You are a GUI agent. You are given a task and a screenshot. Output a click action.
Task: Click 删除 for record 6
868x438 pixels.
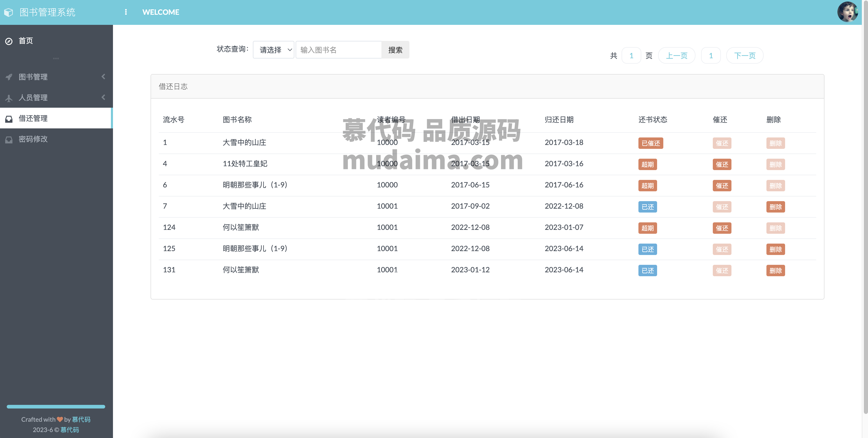[x=775, y=186]
